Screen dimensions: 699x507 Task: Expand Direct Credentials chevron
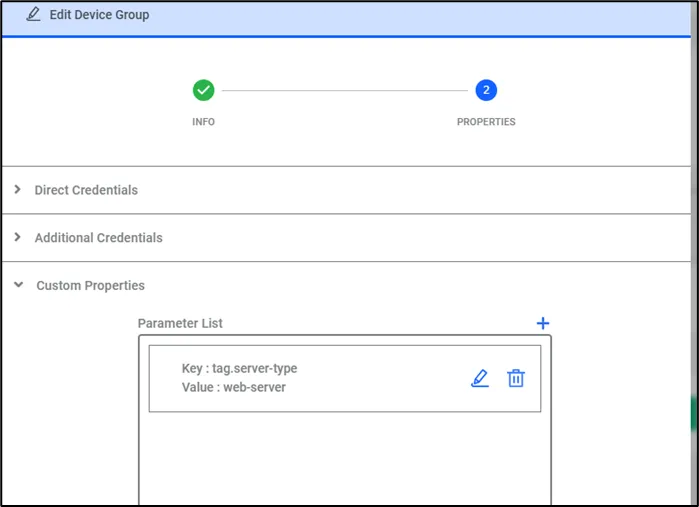[17, 190]
